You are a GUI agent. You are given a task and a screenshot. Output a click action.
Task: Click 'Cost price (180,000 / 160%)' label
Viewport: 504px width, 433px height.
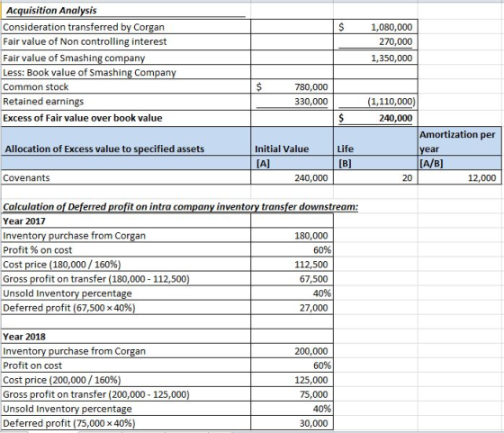tap(62, 265)
